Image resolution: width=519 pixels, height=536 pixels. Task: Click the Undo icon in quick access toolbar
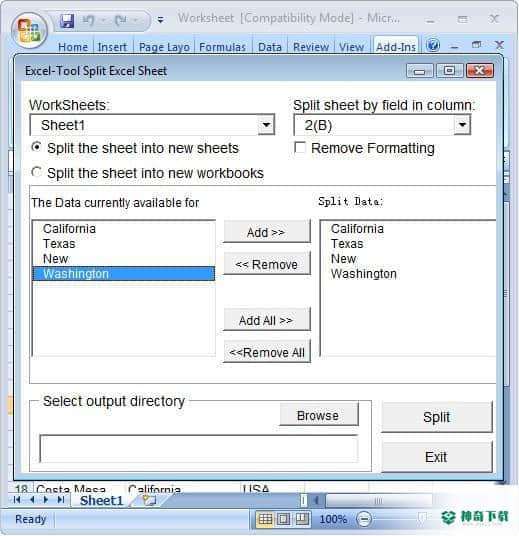[x=89, y=21]
